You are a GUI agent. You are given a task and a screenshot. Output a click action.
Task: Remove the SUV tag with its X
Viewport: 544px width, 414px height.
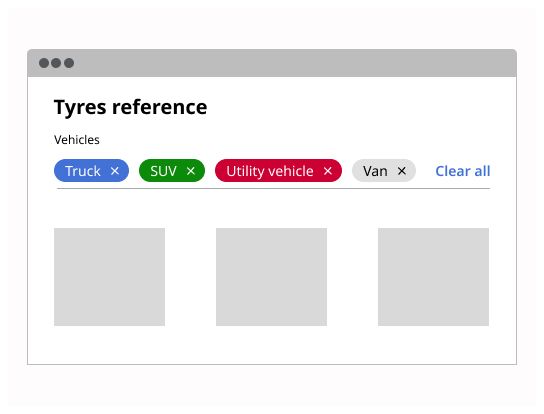click(190, 171)
